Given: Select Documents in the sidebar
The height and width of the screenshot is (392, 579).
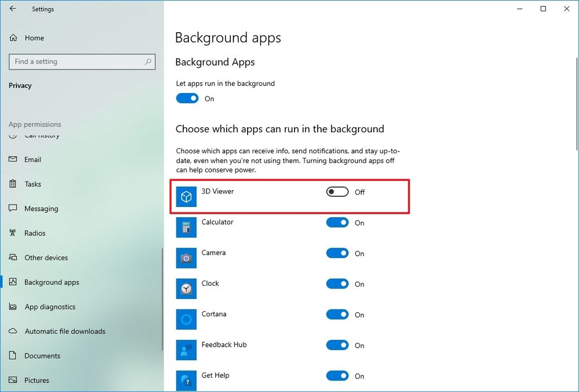Looking at the screenshot, I should pyautogui.click(x=42, y=355).
